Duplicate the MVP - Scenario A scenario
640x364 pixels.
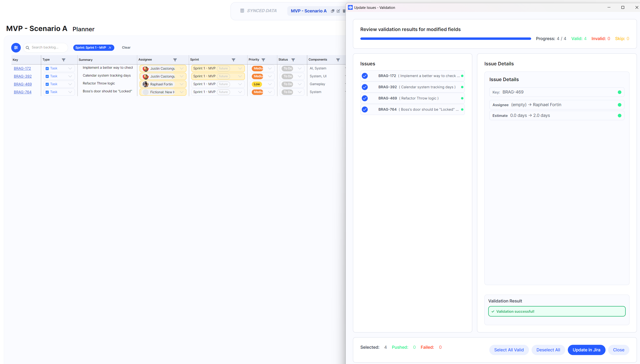[x=333, y=11]
